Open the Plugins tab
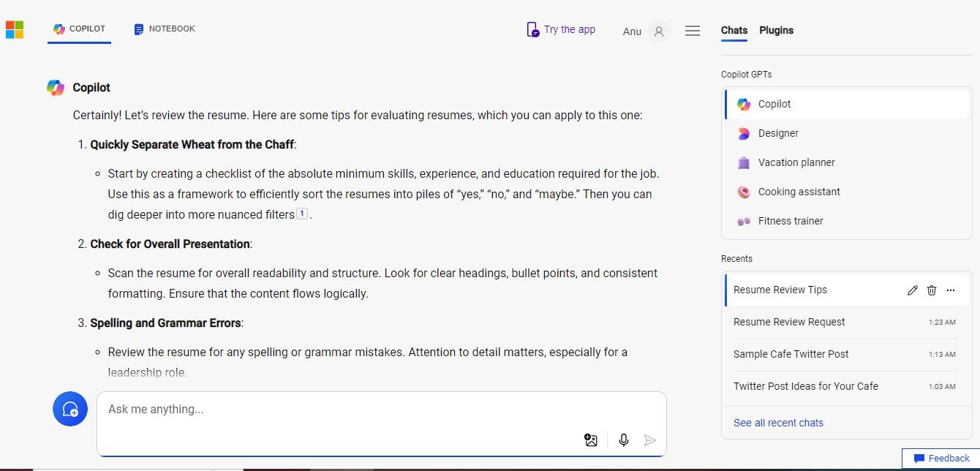 776,30
